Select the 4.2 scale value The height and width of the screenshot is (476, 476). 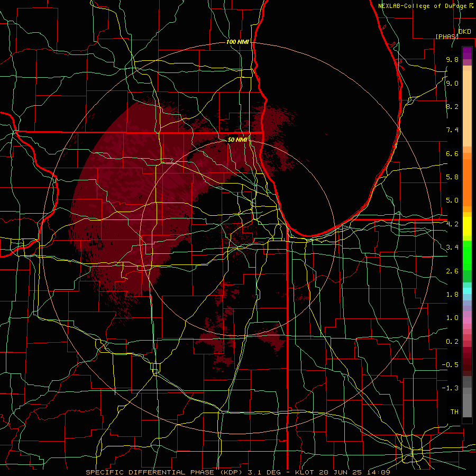coord(452,224)
